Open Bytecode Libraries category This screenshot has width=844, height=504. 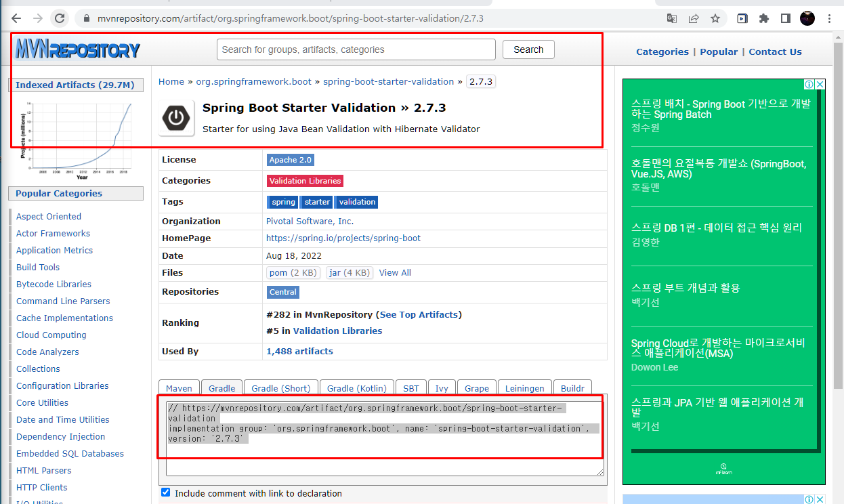tap(54, 284)
